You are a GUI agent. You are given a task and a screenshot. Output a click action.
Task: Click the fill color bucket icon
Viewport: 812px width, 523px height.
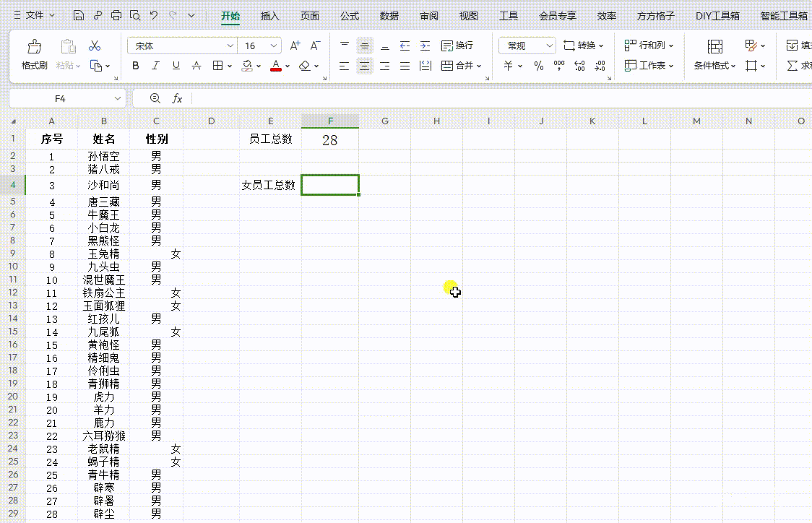click(248, 66)
